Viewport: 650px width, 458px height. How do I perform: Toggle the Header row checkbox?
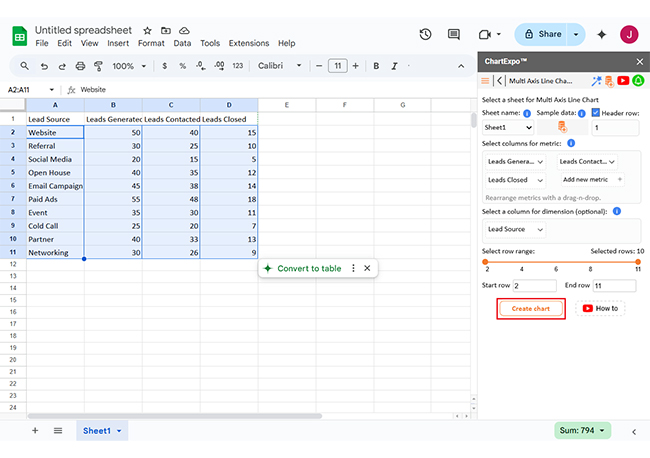596,113
